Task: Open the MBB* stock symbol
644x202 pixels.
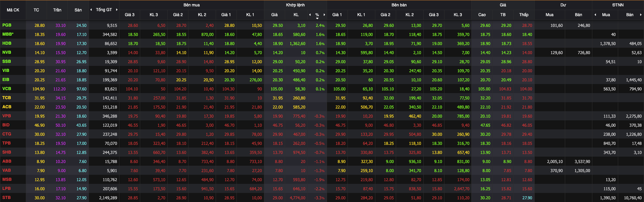Action: pos(8,34)
